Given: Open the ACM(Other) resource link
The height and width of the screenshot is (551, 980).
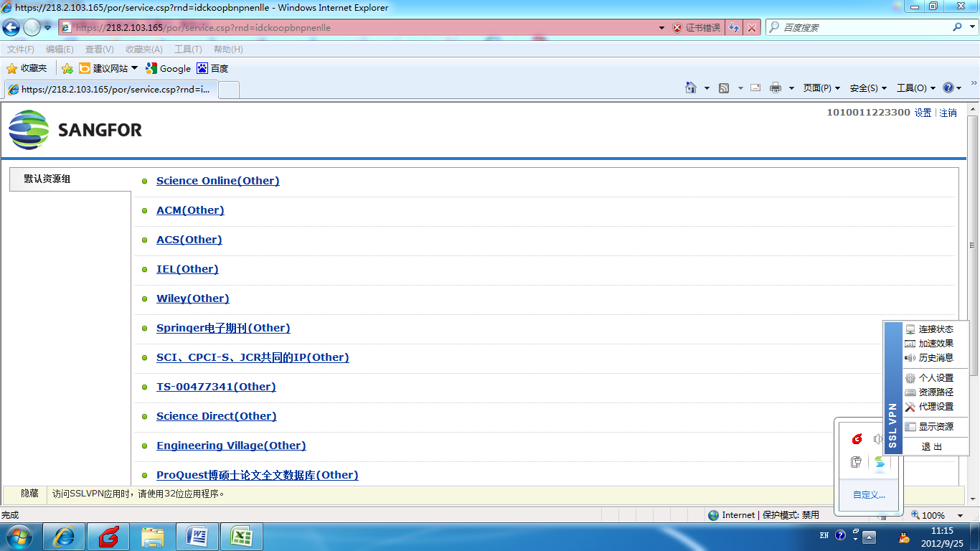Looking at the screenshot, I should (190, 210).
